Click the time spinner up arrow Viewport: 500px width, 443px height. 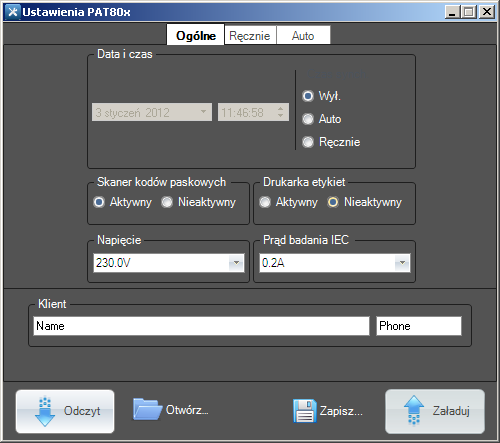tap(281, 108)
